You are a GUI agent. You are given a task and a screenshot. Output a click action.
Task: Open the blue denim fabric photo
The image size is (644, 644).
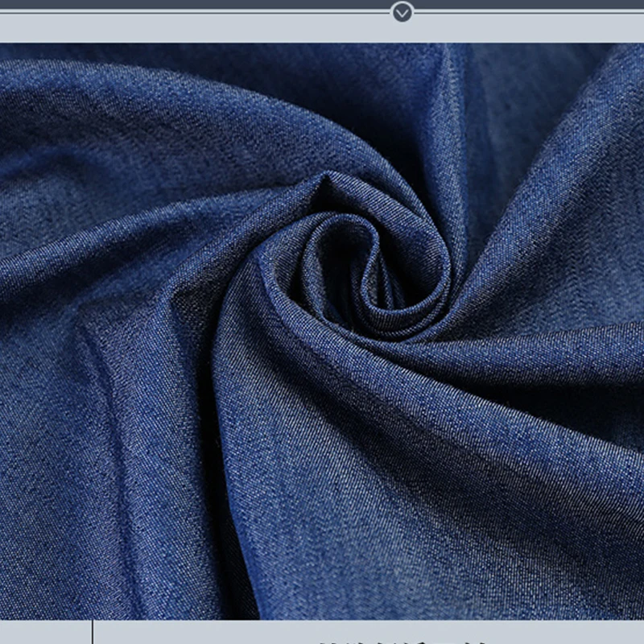coord(322,331)
